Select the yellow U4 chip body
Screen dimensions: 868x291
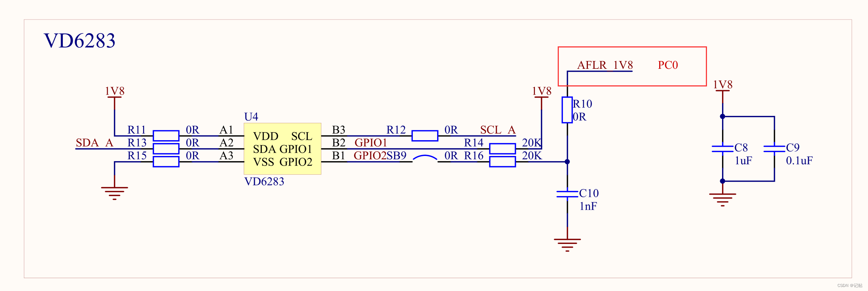point(282,149)
